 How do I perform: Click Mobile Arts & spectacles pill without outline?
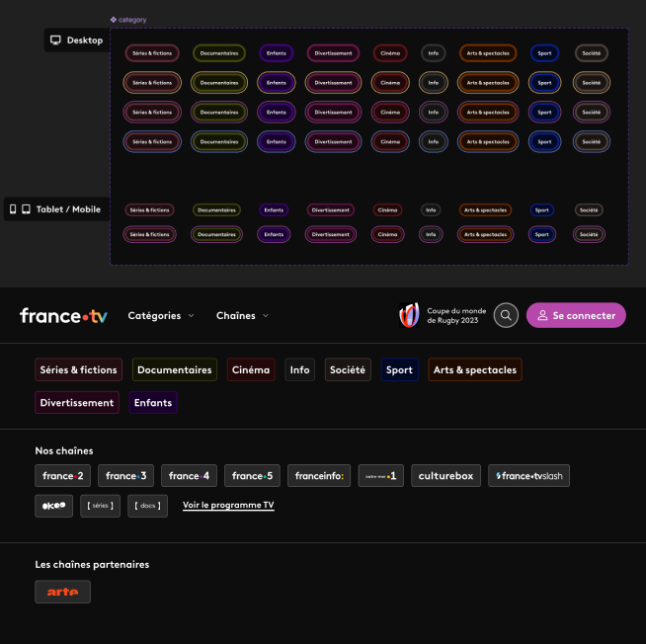point(485,210)
